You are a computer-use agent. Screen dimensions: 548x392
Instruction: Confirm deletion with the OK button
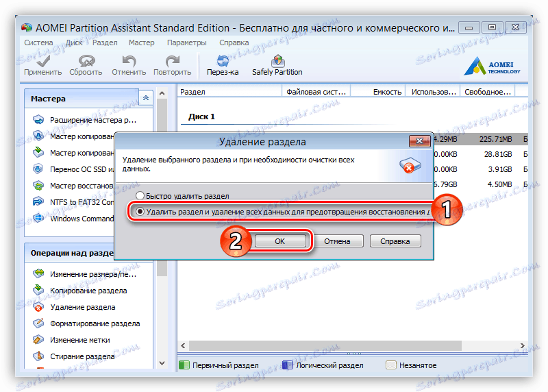click(x=280, y=241)
